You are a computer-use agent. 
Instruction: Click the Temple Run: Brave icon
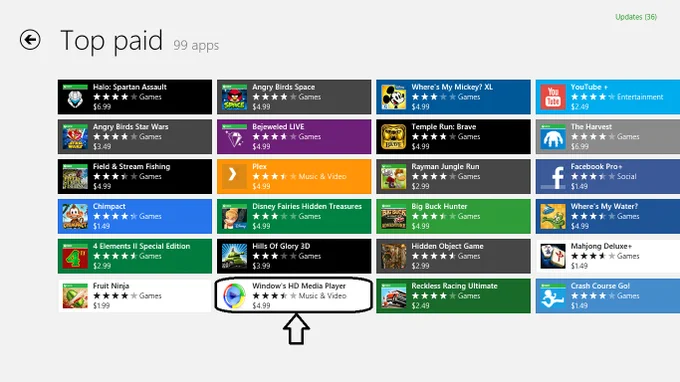tap(393, 137)
